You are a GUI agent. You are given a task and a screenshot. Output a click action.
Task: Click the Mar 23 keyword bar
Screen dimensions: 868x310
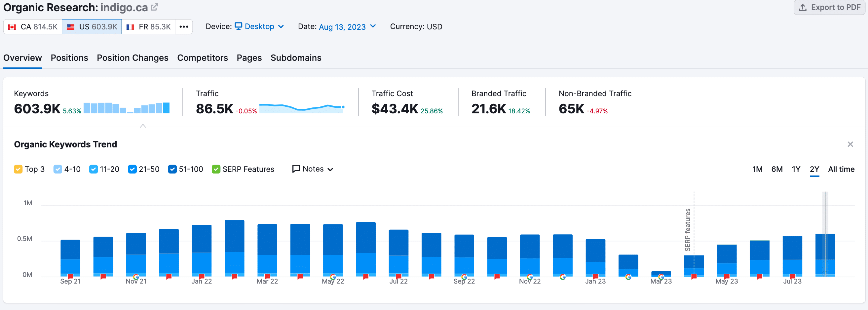point(661,274)
